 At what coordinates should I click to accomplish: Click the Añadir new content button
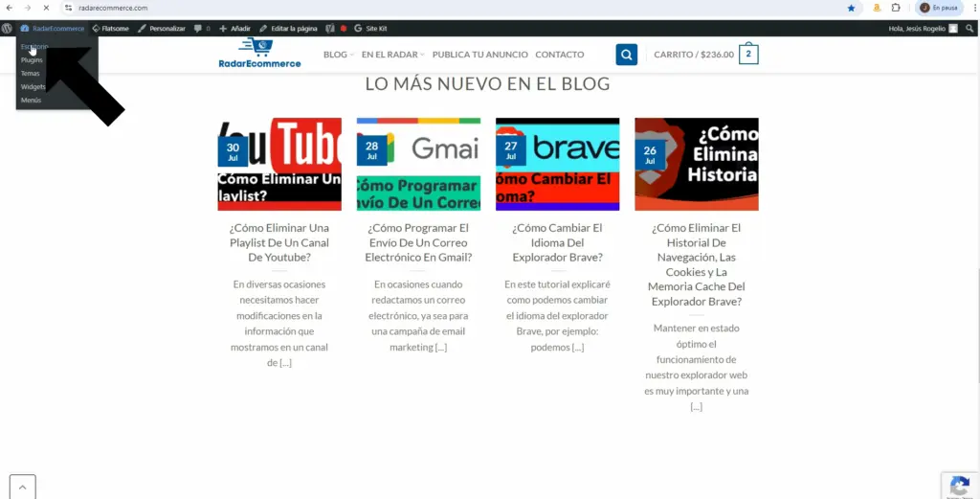coord(235,28)
